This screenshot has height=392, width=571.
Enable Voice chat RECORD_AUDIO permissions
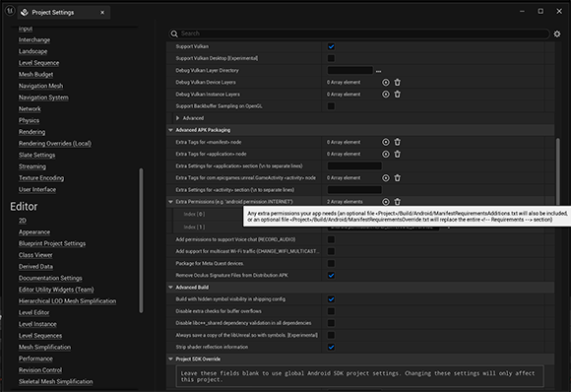pos(331,239)
